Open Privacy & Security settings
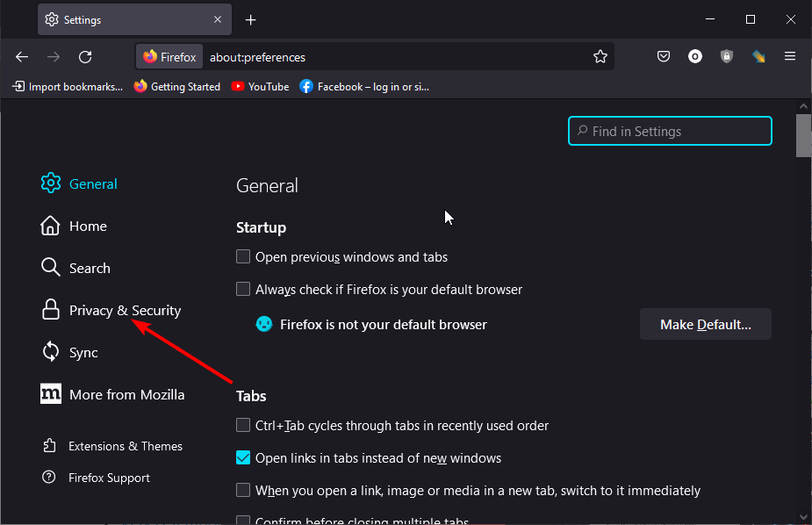Viewport: 812px width, 525px height. coord(124,310)
